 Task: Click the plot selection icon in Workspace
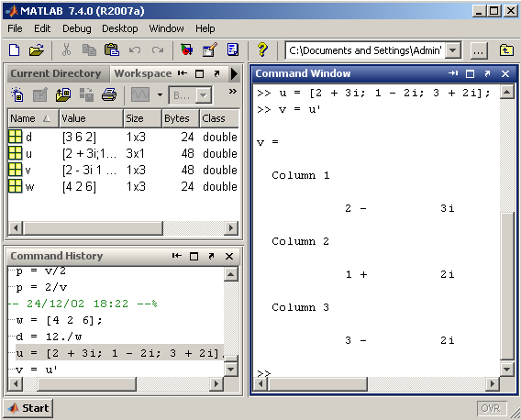pos(140,95)
